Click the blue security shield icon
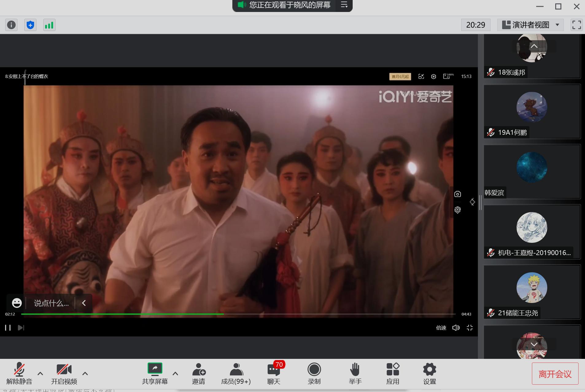Viewport: 585px width, 392px height. [x=30, y=25]
